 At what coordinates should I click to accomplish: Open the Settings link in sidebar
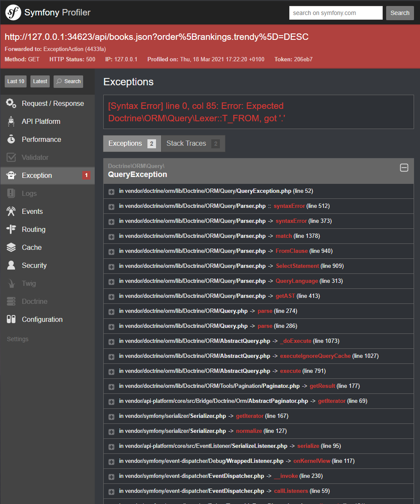tap(18, 339)
